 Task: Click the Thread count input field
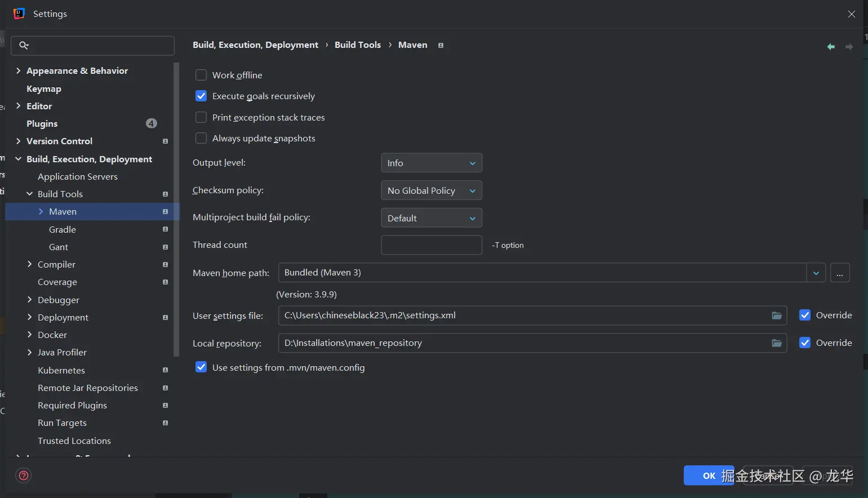[x=431, y=245]
